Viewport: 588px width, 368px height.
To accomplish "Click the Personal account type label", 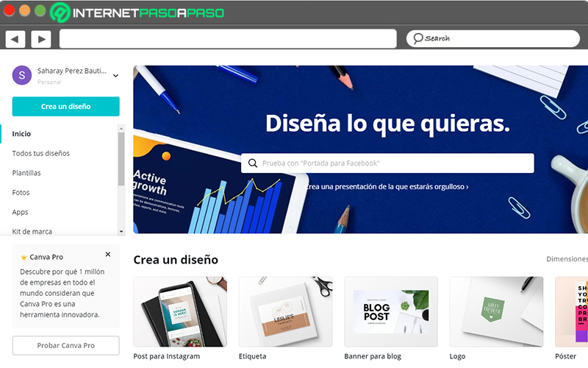I will coord(49,82).
